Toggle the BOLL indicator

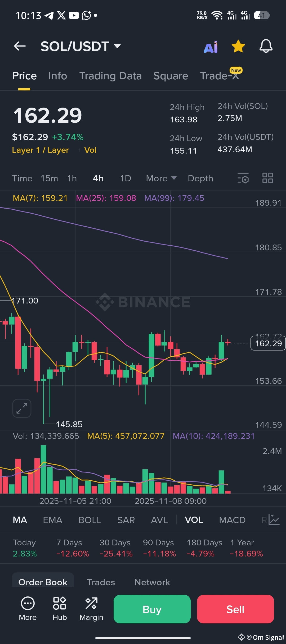90,520
